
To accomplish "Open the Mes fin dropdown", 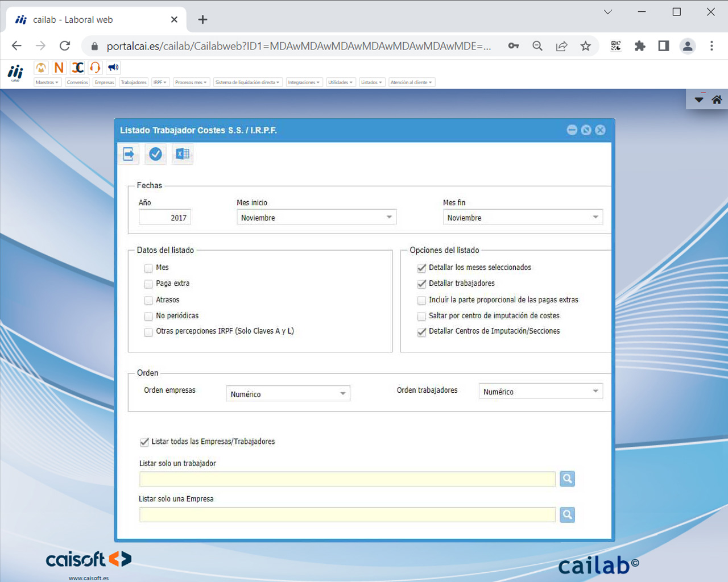I will 595,217.
